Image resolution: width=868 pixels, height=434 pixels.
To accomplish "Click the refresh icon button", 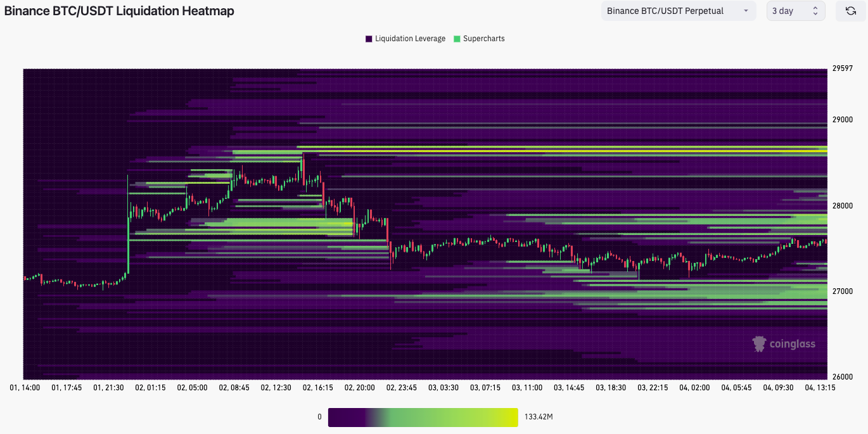I will [850, 11].
